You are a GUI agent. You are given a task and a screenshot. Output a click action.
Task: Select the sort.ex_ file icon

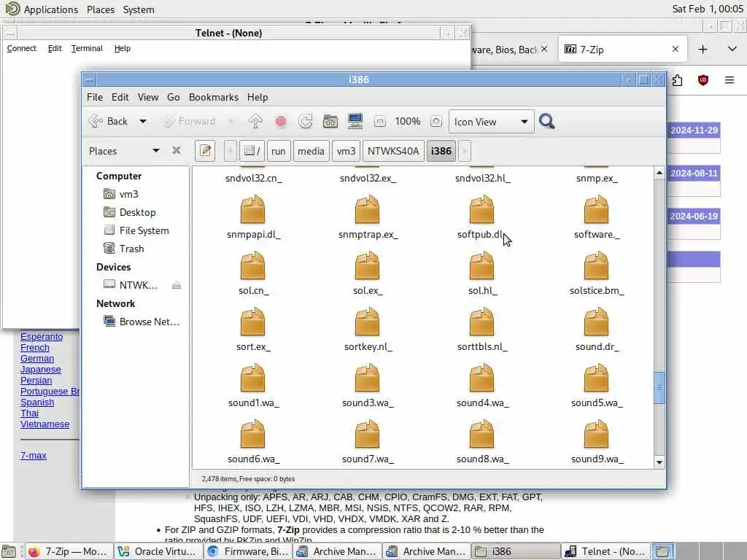253,322
